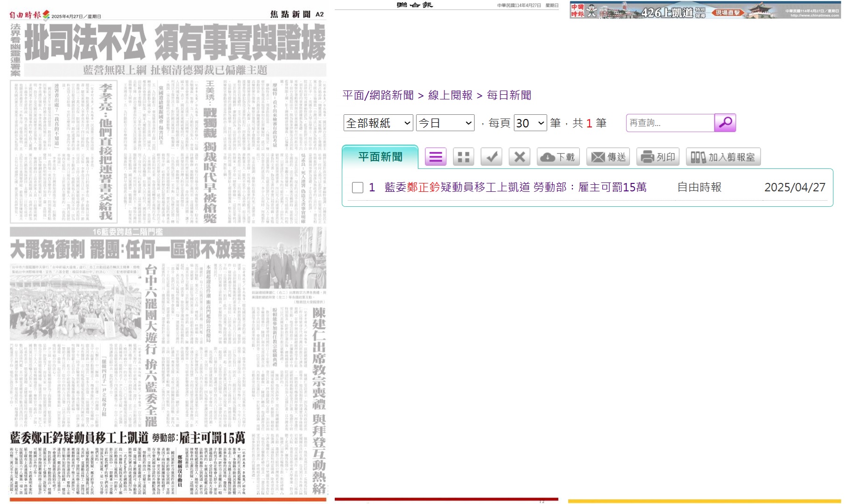
Task: Click the 傳送 send mail button
Action: 608,157
